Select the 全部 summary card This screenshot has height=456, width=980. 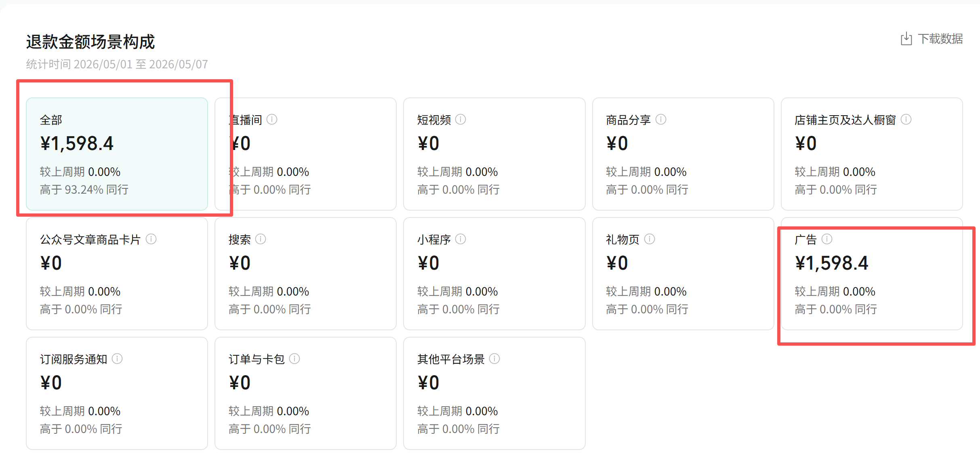coord(117,154)
